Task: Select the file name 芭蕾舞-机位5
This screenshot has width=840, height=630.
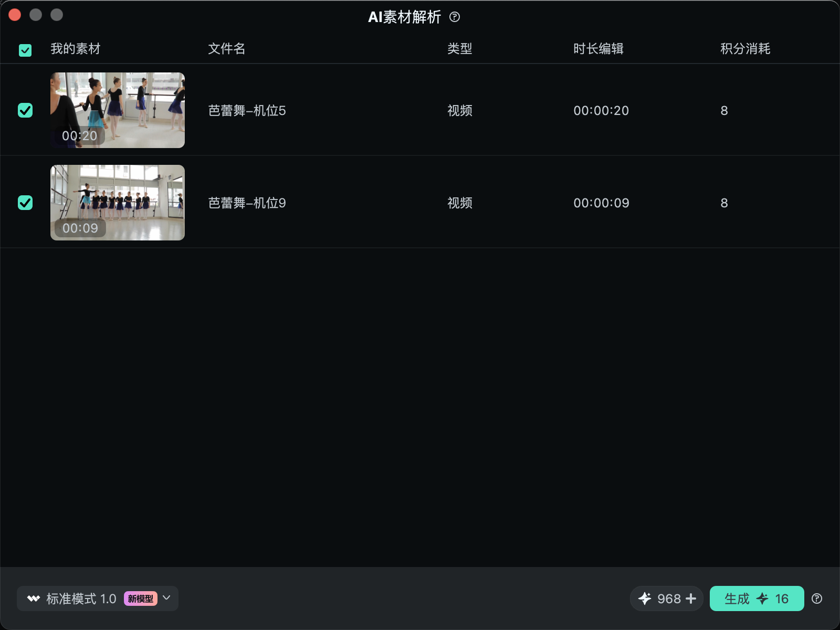Action: pos(247,111)
